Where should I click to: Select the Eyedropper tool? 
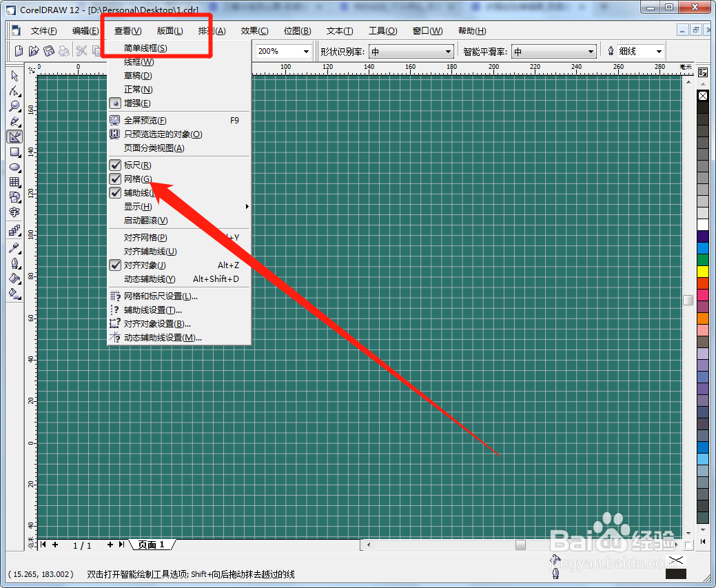(14, 248)
